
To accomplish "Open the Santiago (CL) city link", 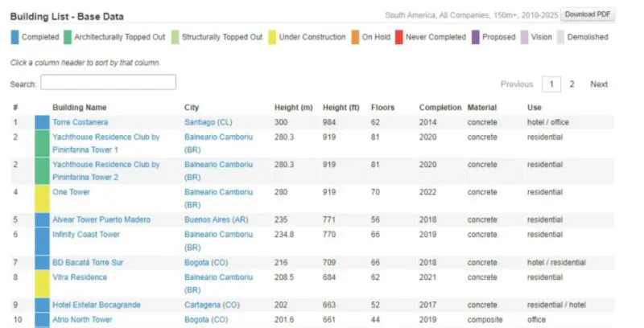I will pyautogui.click(x=208, y=122).
